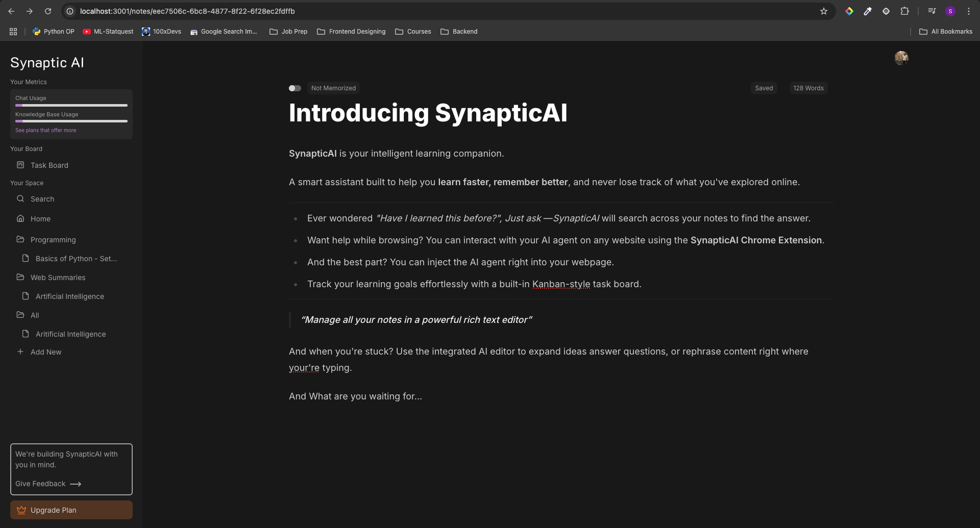This screenshot has width=980, height=528.
Task: Click the Programming folder icon
Action: (20, 239)
